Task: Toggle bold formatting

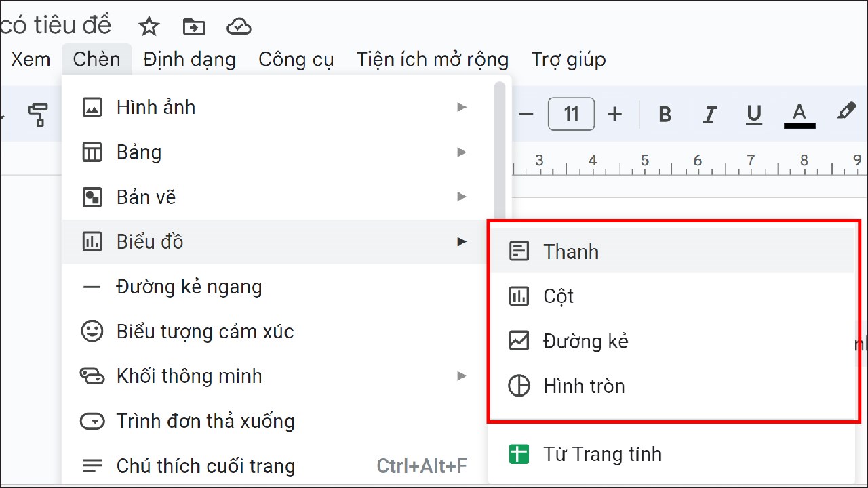Action: click(665, 115)
